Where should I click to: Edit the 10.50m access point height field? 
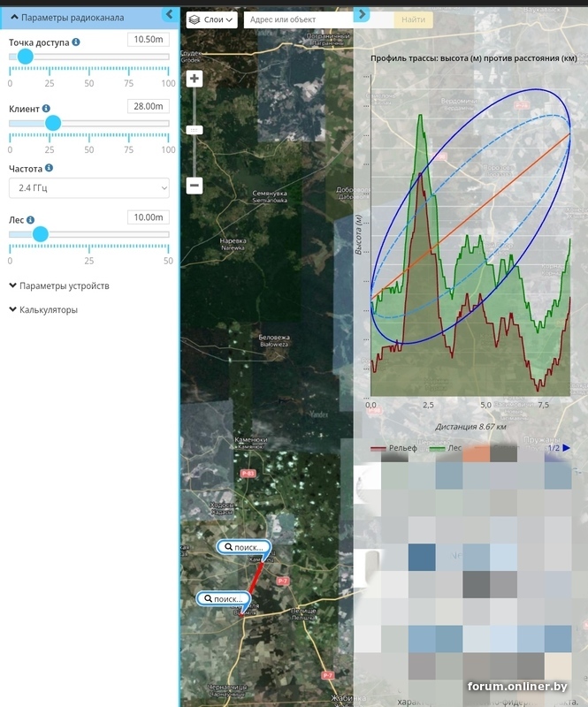tap(149, 40)
